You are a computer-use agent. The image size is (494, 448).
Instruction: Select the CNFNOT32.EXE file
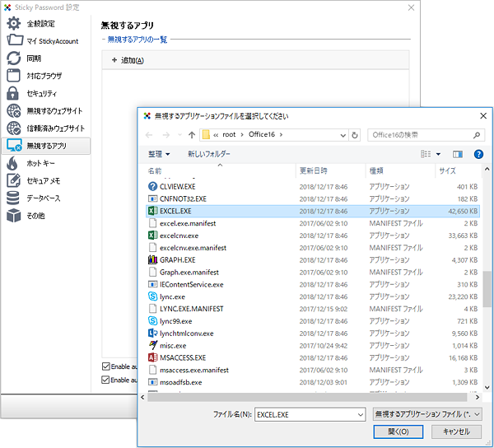(x=313, y=198)
